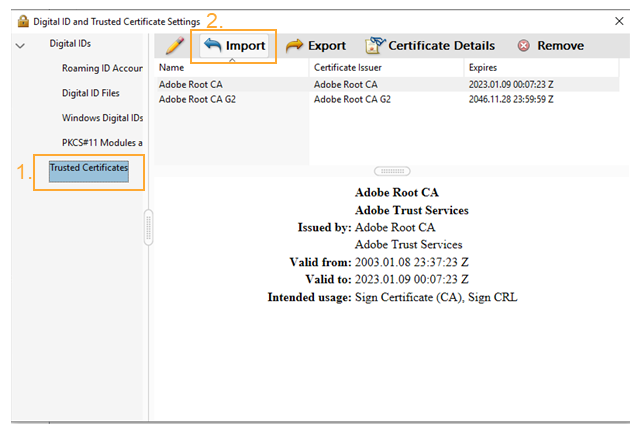
Task: Select Digital ID Files tree item
Action: (91, 93)
